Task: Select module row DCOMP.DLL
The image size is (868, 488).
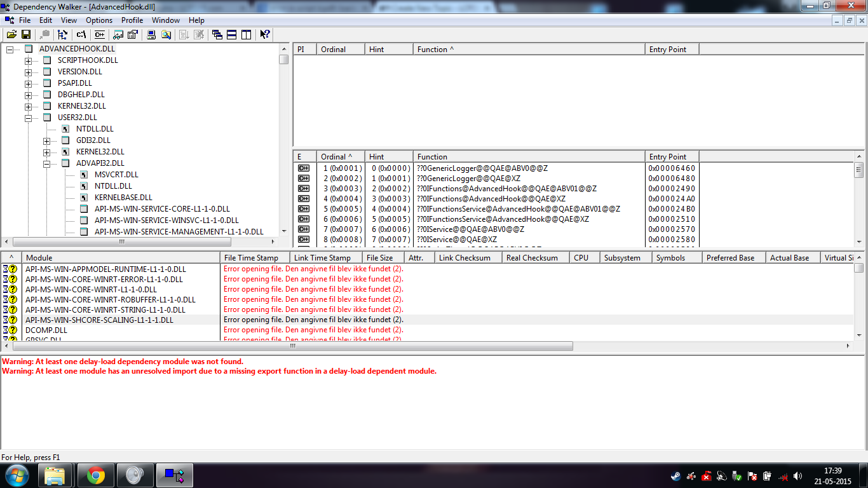Action: [x=427, y=330]
